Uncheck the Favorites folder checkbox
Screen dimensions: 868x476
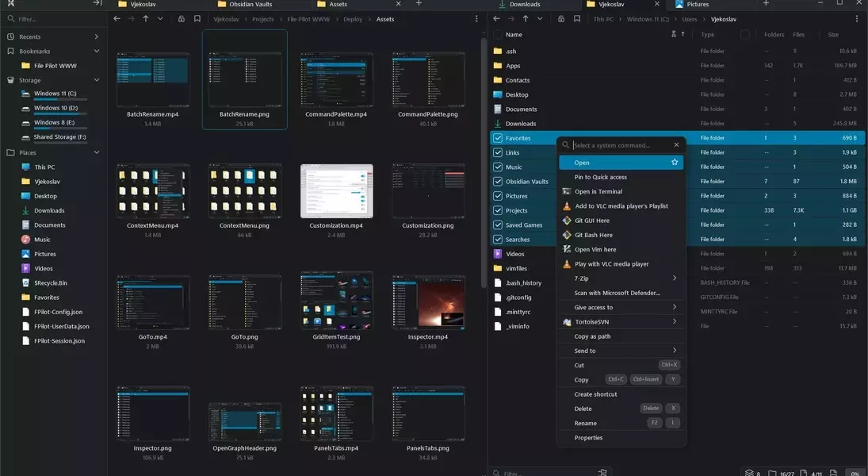(498, 138)
